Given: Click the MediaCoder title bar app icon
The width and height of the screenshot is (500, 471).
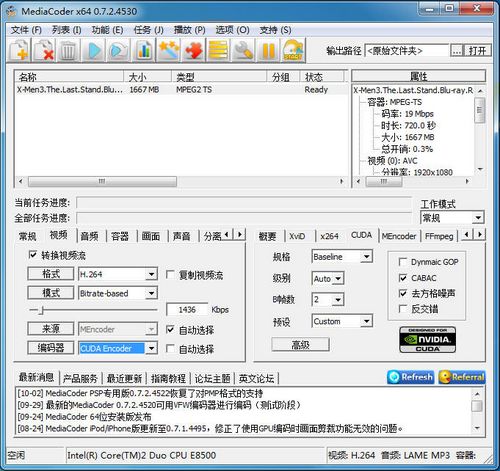Looking at the screenshot, I should (x=12, y=11).
